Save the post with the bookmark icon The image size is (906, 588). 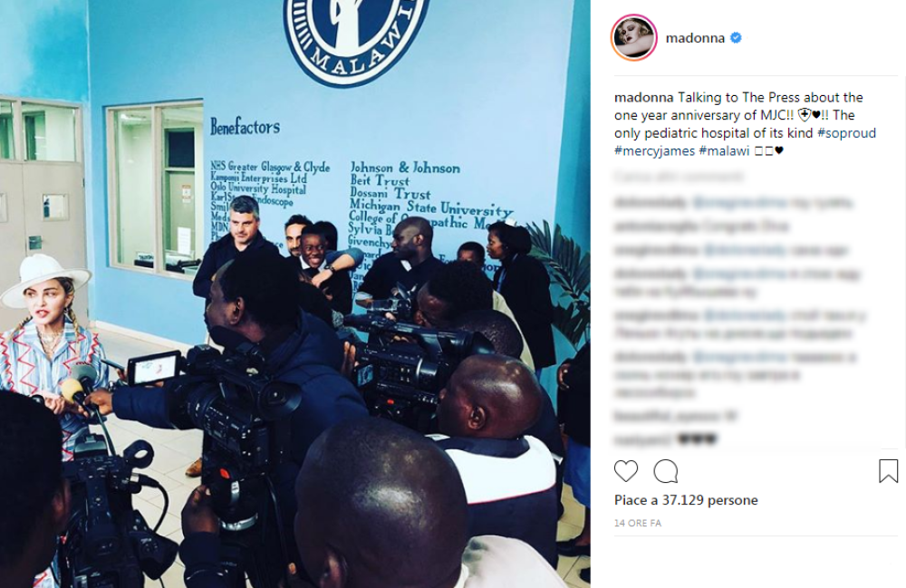[888, 471]
